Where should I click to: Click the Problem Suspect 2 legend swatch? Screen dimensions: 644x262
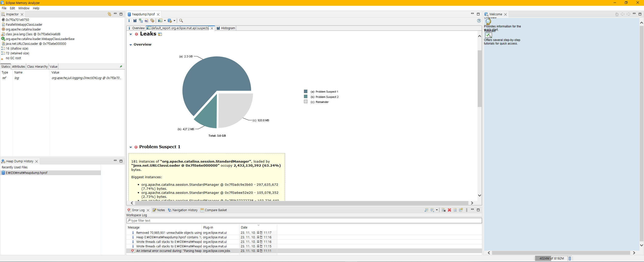tap(306, 96)
